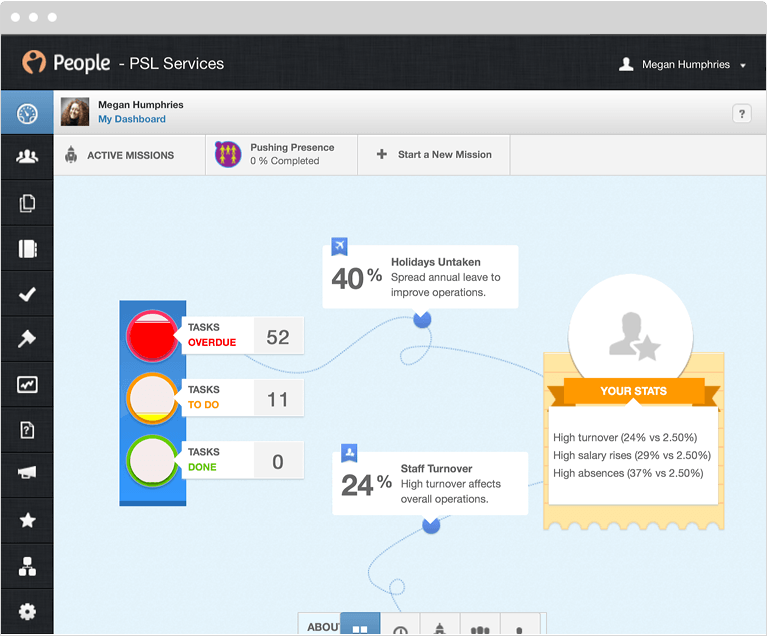Open the help question mark button

pyautogui.click(x=742, y=114)
